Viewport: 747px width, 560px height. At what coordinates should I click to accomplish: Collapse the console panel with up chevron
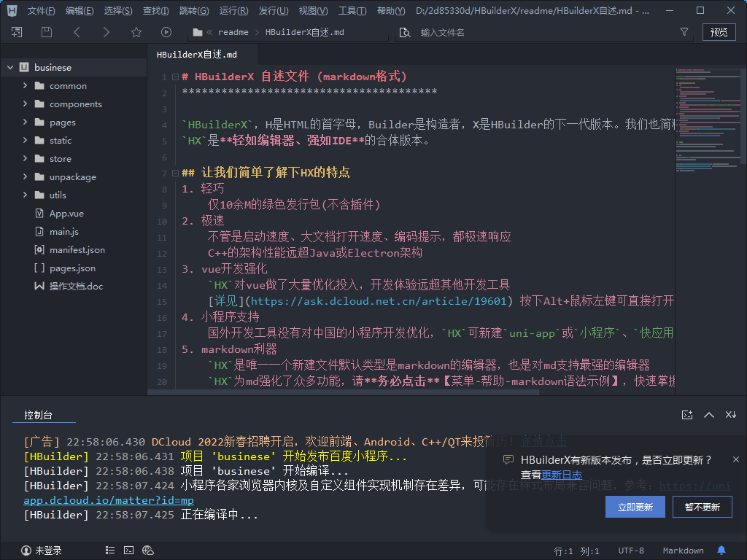coord(708,415)
